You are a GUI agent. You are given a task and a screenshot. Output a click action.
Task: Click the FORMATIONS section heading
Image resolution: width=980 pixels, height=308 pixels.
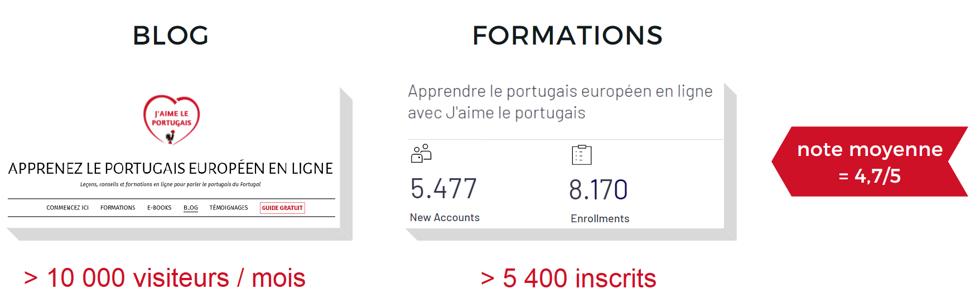pos(567,36)
